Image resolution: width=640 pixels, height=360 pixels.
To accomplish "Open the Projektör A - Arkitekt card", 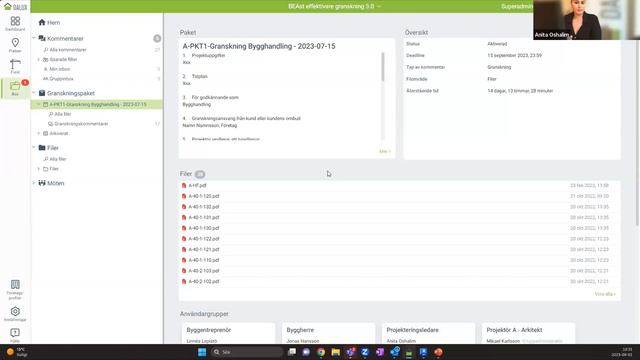I will coord(529,333).
